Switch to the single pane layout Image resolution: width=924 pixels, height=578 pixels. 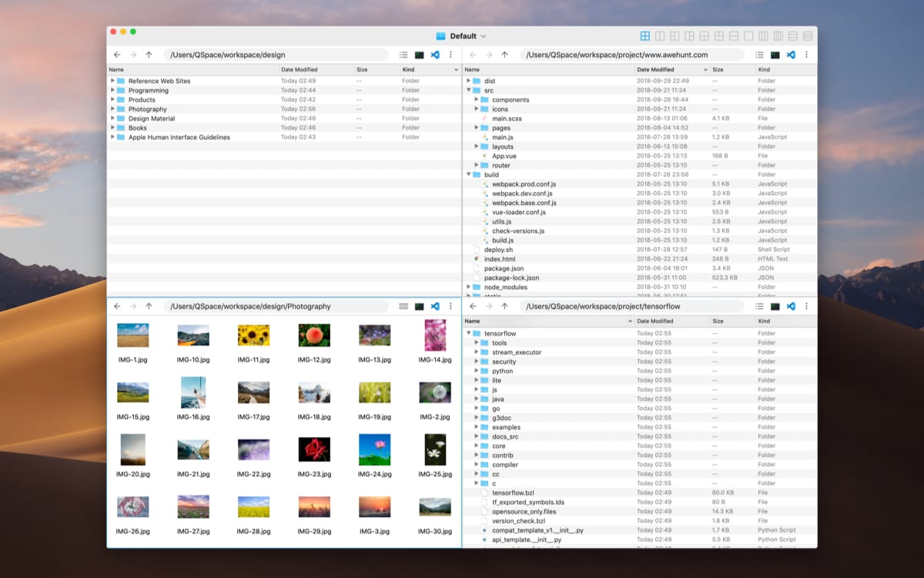coord(748,35)
